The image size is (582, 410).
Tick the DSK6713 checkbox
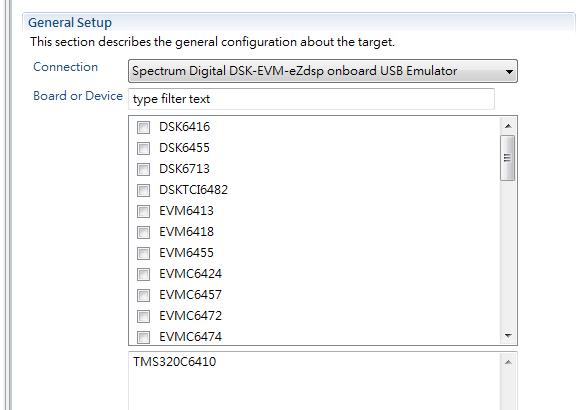click(x=143, y=169)
